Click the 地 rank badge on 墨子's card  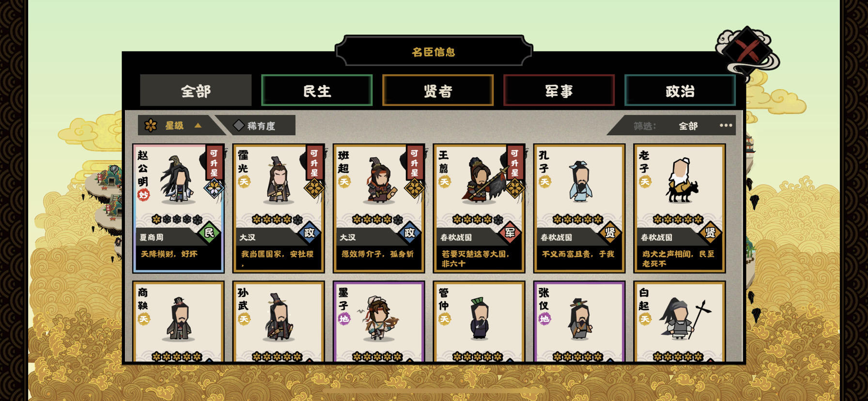tap(344, 319)
